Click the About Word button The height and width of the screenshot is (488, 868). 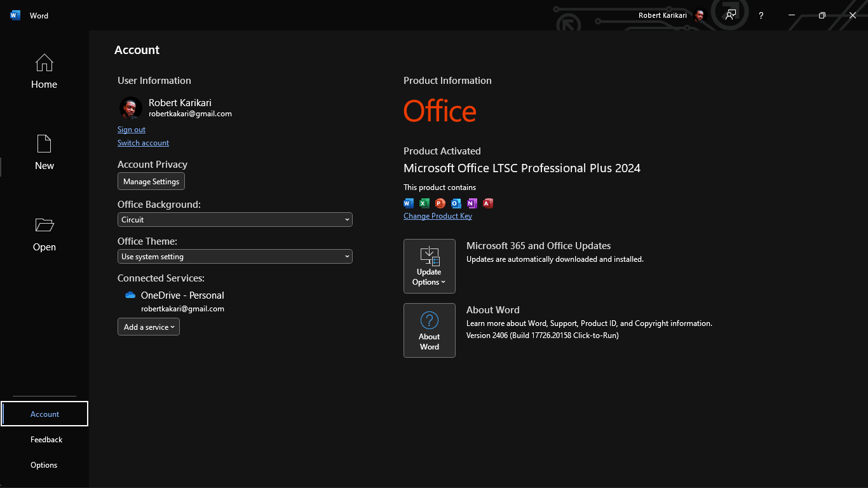click(430, 330)
